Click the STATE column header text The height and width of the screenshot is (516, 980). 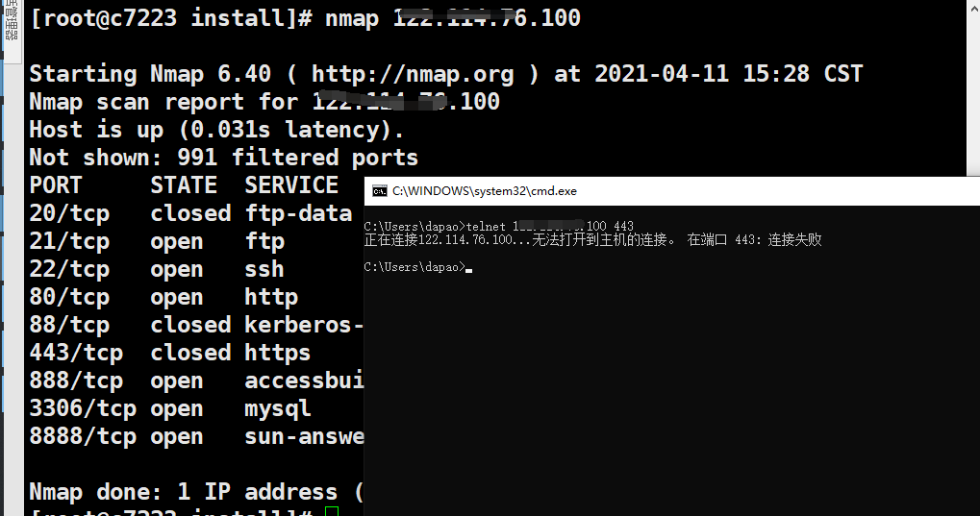(x=184, y=185)
